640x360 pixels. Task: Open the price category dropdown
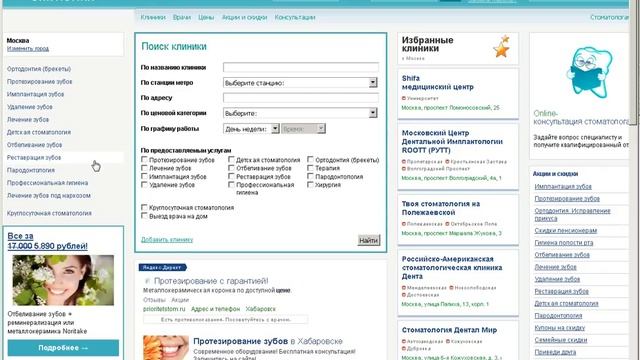300,113
